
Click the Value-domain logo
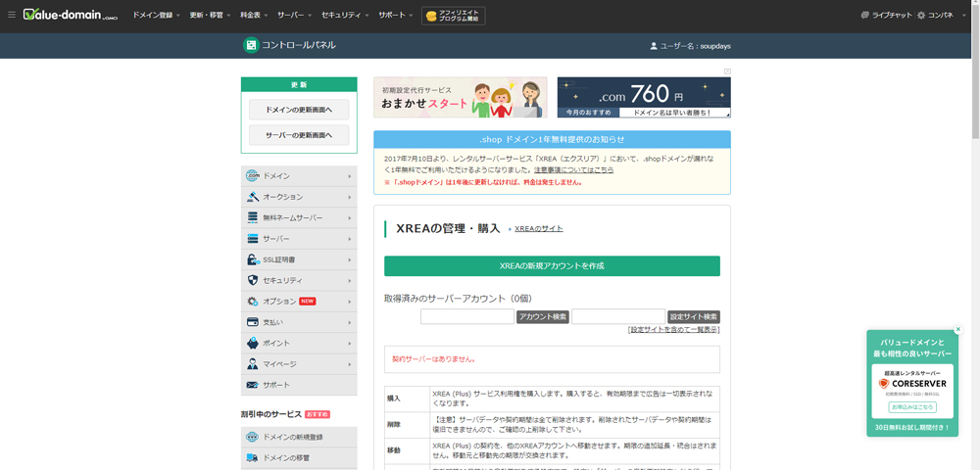click(70, 15)
